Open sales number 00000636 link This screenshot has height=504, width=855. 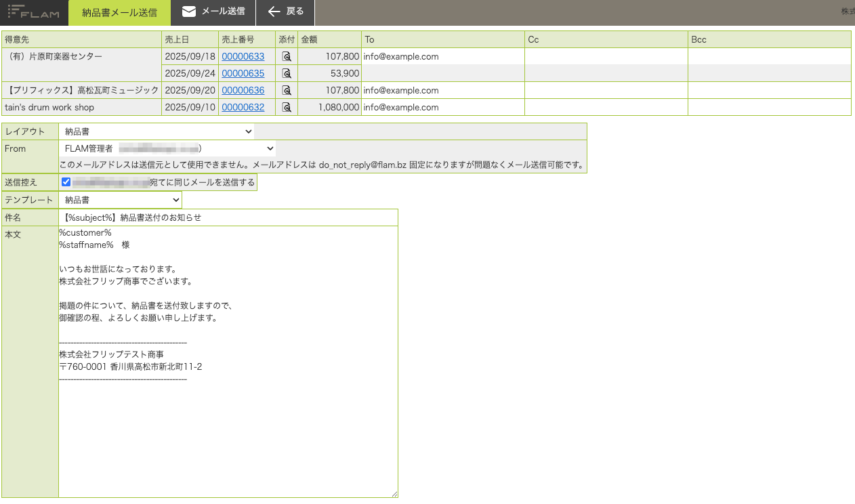pos(243,90)
